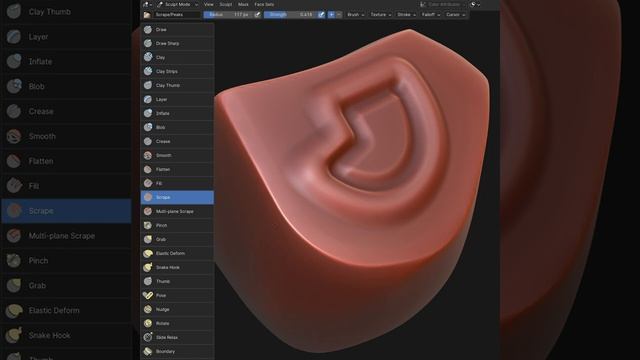Click the Scrape/Peaks brush name field

coord(176,15)
